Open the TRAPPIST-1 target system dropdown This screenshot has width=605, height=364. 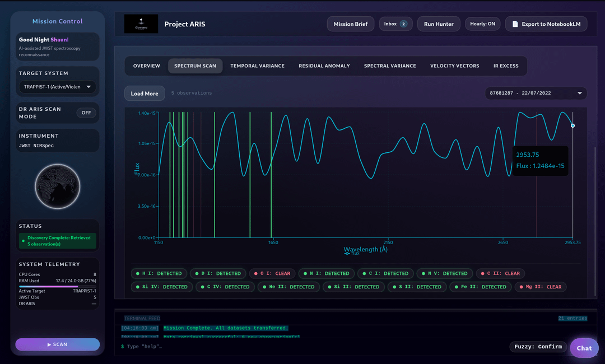57,87
